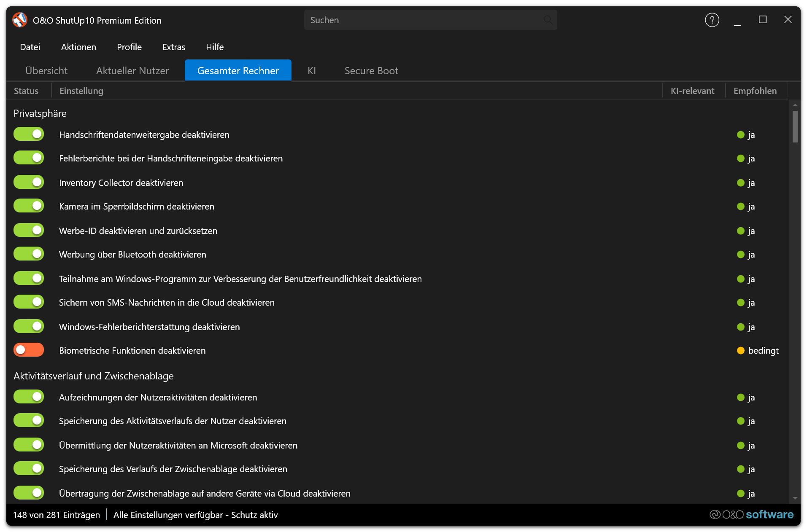Collapse Aktivitätsverlauf und Zwischenablage section
The image size is (807, 532).
(94, 376)
